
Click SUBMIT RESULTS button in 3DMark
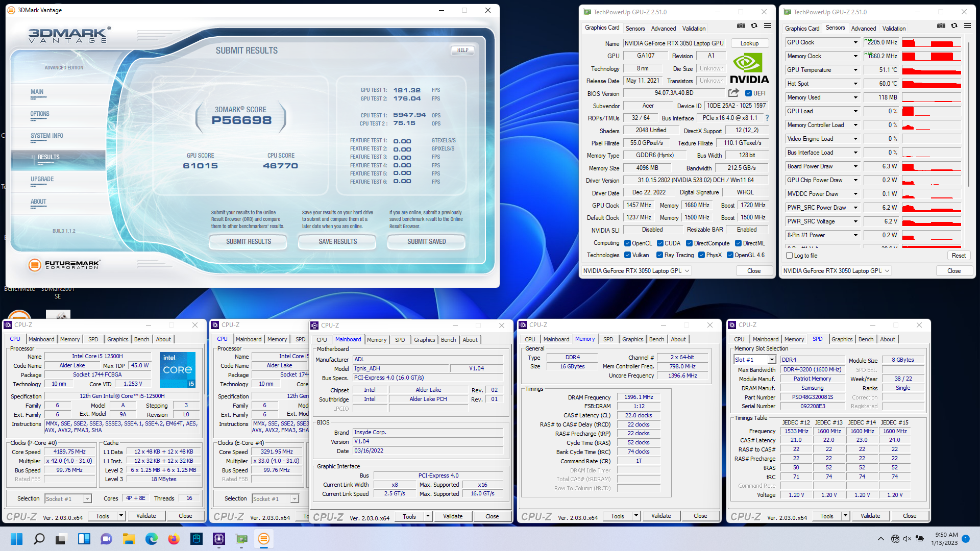pyautogui.click(x=249, y=242)
